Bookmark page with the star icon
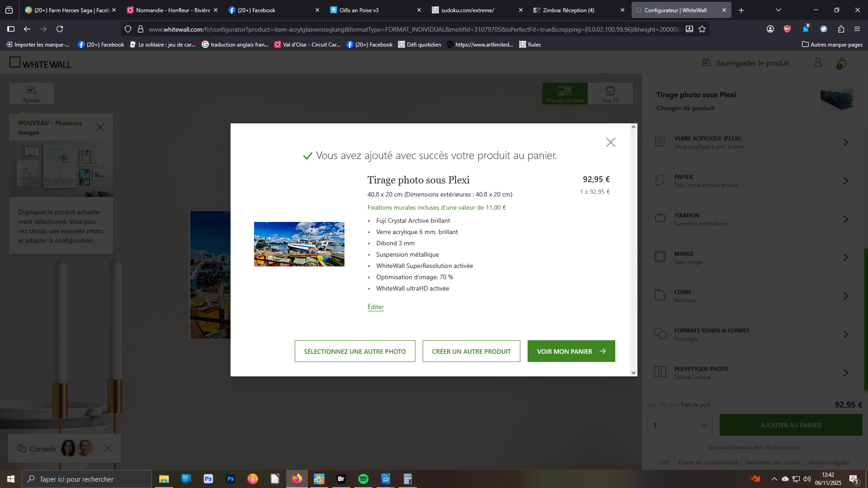 point(702,29)
